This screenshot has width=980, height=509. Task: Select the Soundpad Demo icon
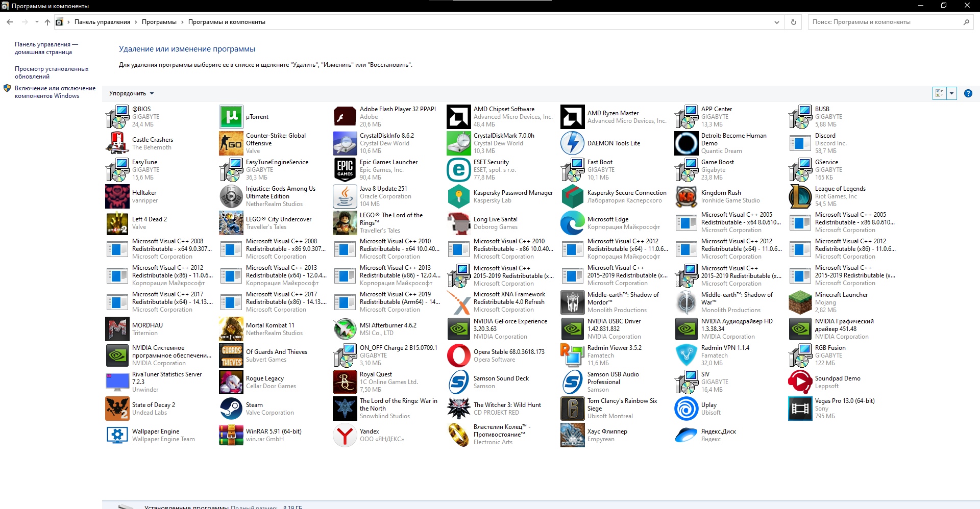pos(800,382)
